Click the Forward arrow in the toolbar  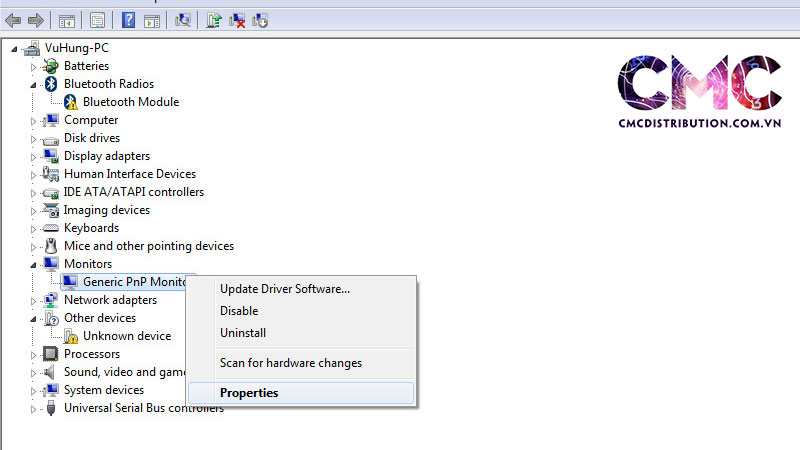pos(35,20)
